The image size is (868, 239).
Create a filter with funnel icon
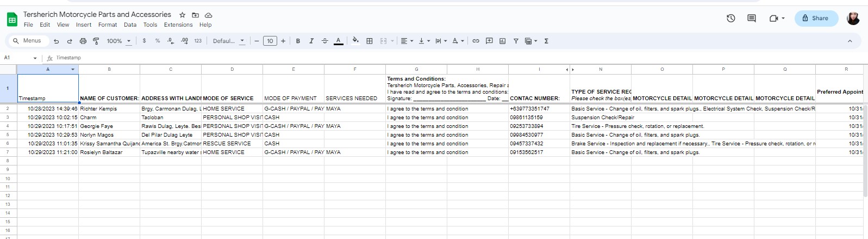[x=516, y=41]
